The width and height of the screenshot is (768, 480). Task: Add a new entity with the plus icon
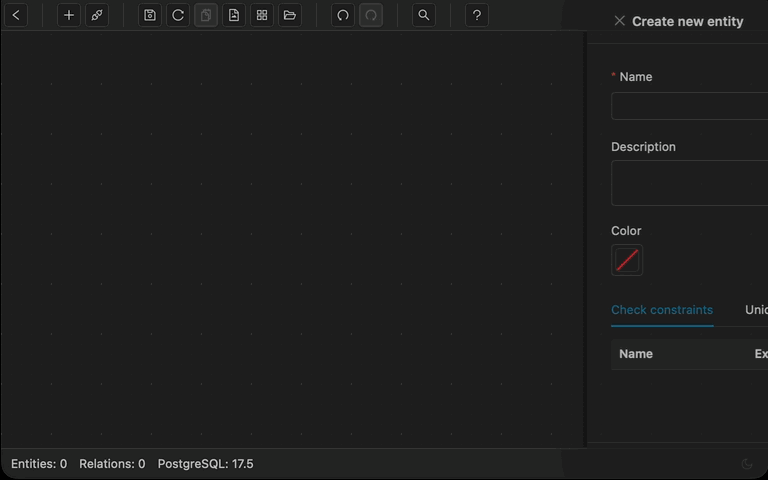coord(69,15)
